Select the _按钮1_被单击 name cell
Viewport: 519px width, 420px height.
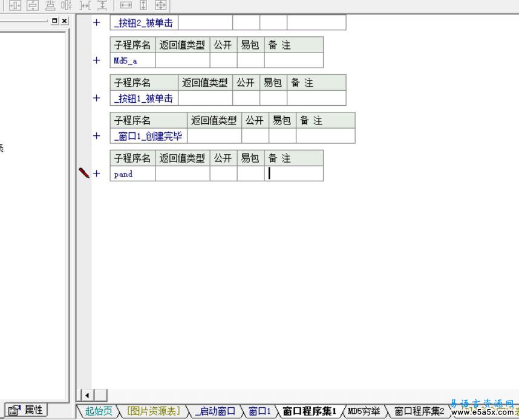tap(144, 99)
